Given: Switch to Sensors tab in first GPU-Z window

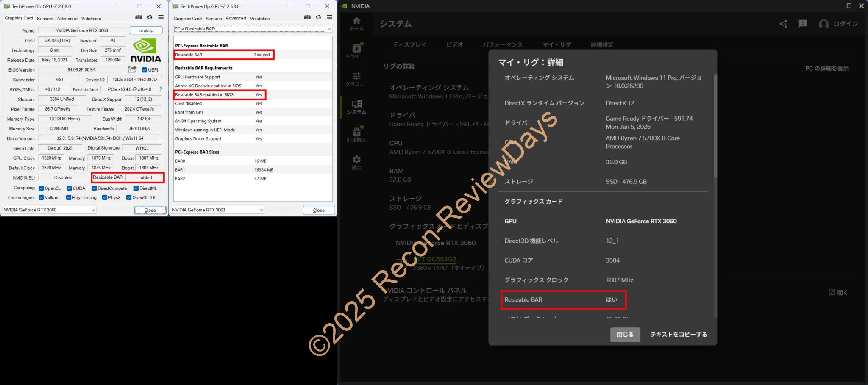Looking at the screenshot, I should (45, 19).
